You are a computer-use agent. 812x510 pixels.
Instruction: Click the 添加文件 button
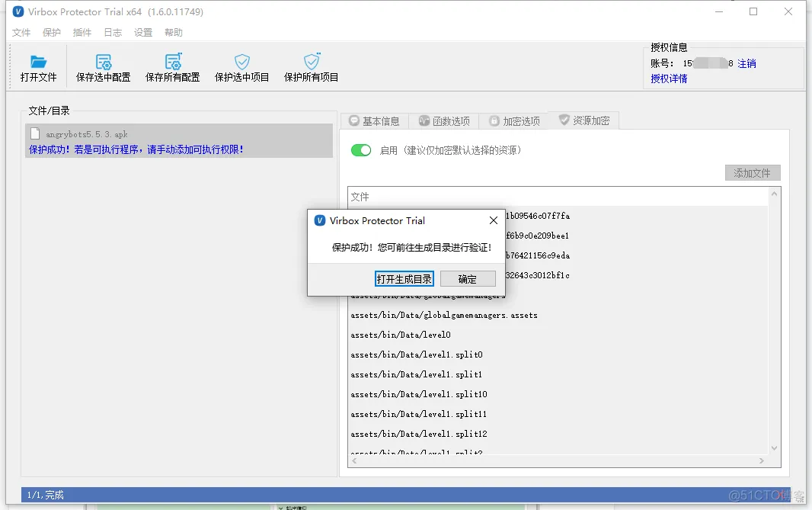753,173
